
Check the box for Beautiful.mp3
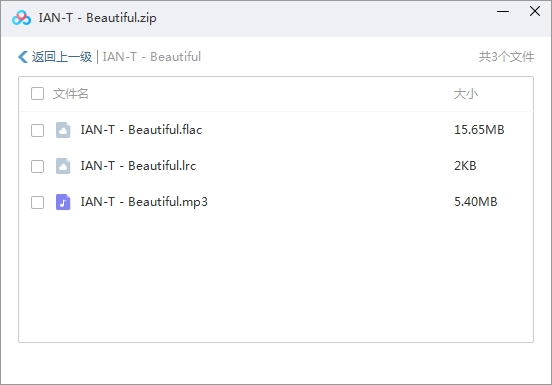pos(37,202)
